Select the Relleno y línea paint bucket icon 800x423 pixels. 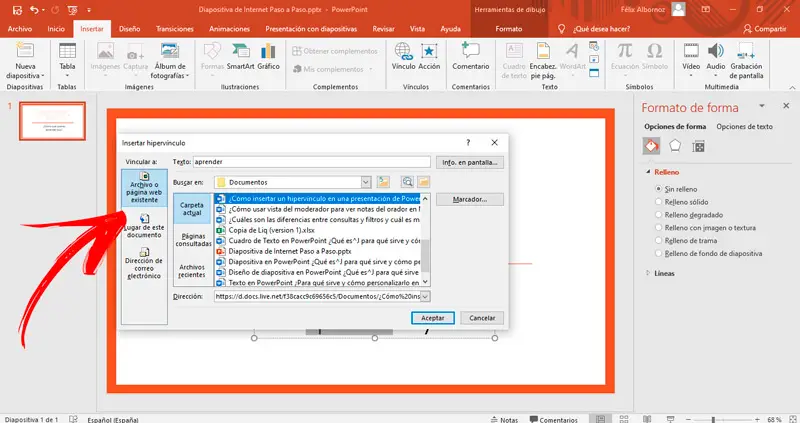click(x=651, y=146)
